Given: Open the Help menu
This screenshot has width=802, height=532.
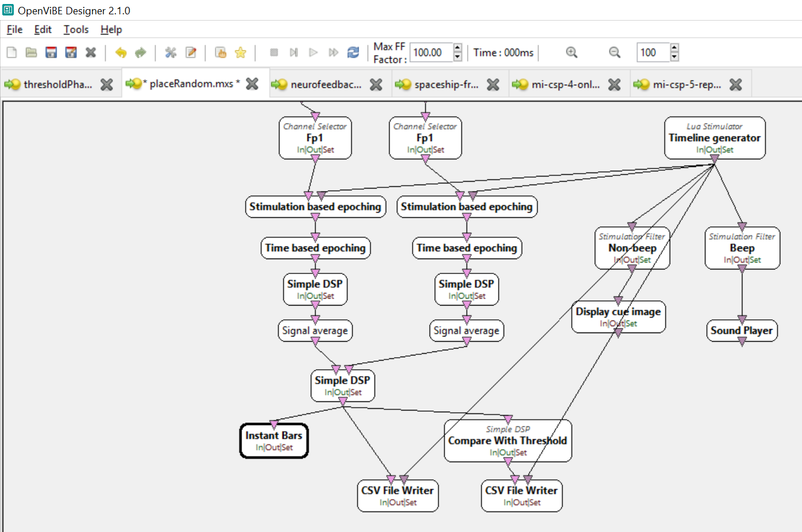Looking at the screenshot, I should 111,29.
